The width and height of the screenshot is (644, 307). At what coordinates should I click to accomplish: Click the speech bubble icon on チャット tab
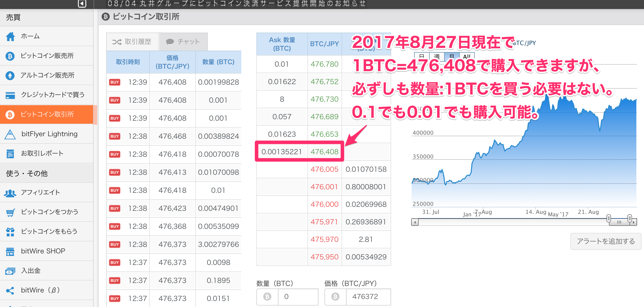[170, 42]
